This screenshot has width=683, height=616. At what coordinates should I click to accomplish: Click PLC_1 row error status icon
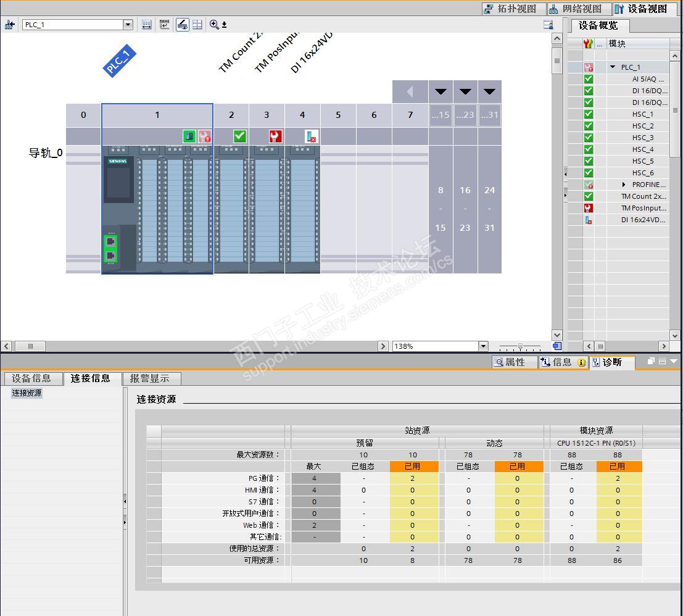[x=589, y=67]
